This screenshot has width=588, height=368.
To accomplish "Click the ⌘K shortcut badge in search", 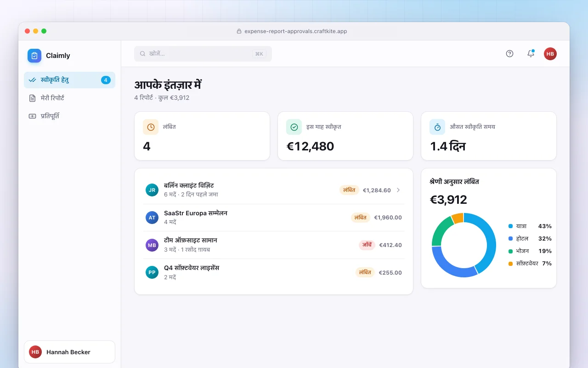I will 259,54.
